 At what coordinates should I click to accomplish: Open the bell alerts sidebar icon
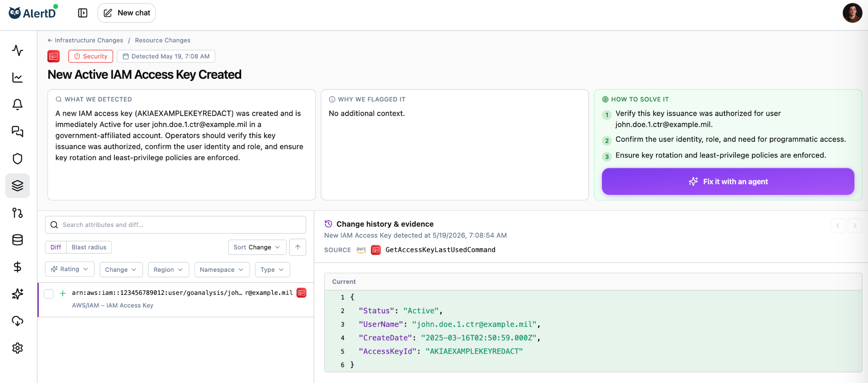click(x=17, y=104)
